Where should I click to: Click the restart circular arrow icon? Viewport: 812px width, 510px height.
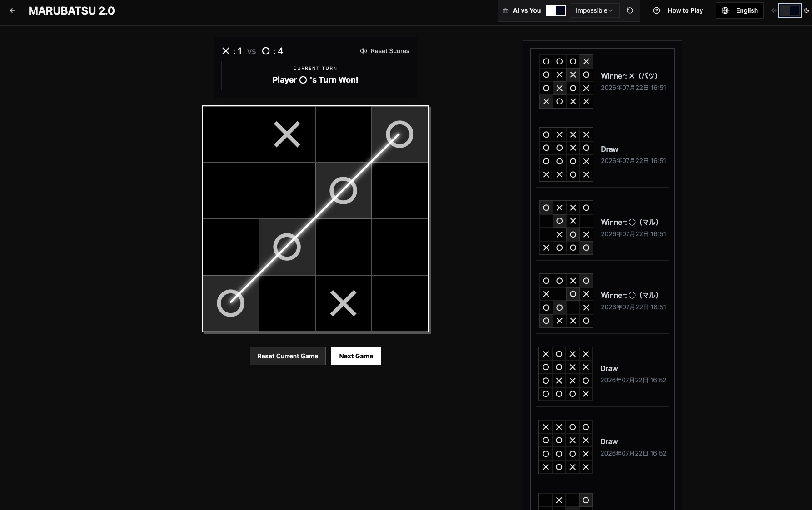(629, 10)
